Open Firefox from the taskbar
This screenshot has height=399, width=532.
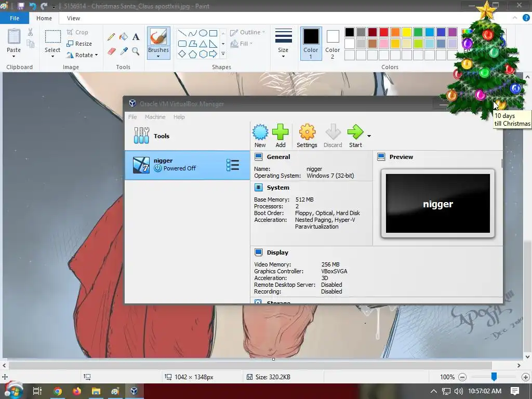pyautogui.click(x=77, y=391)
